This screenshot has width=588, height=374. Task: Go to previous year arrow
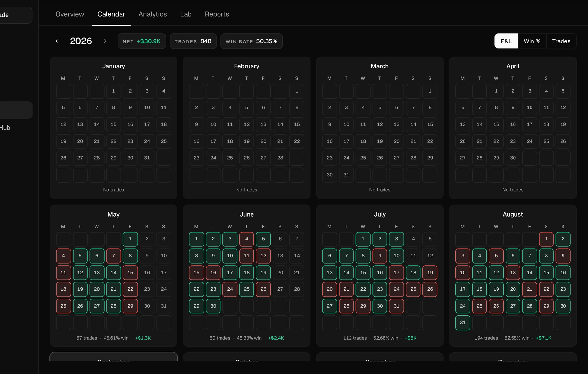coord(57,41)
